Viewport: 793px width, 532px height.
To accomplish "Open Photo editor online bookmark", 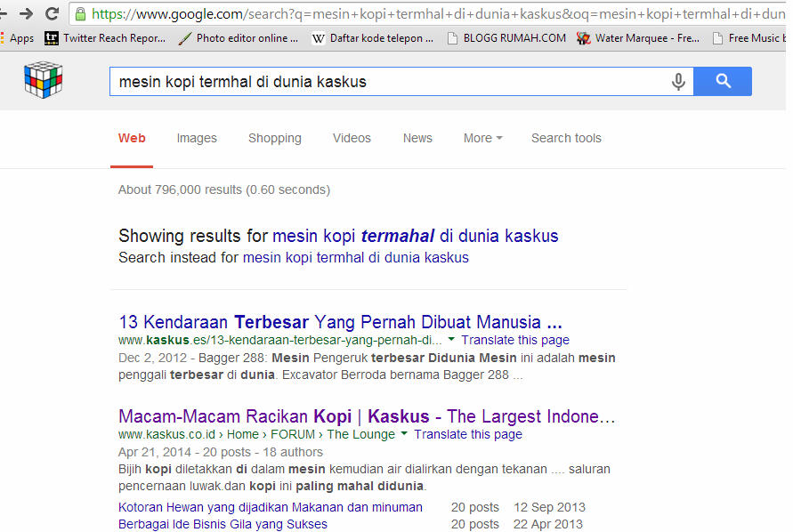I will coord(239,38).
